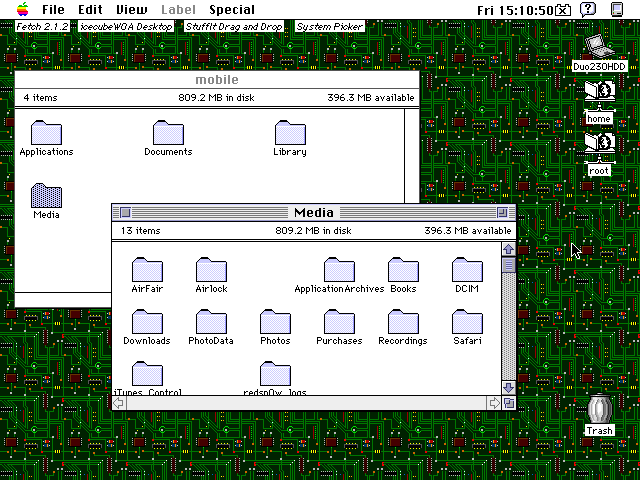Image resolution: width=640 pixels, height=480 pixels.
Task: Click the Recordings folder
Action: [x=403, y=322]
